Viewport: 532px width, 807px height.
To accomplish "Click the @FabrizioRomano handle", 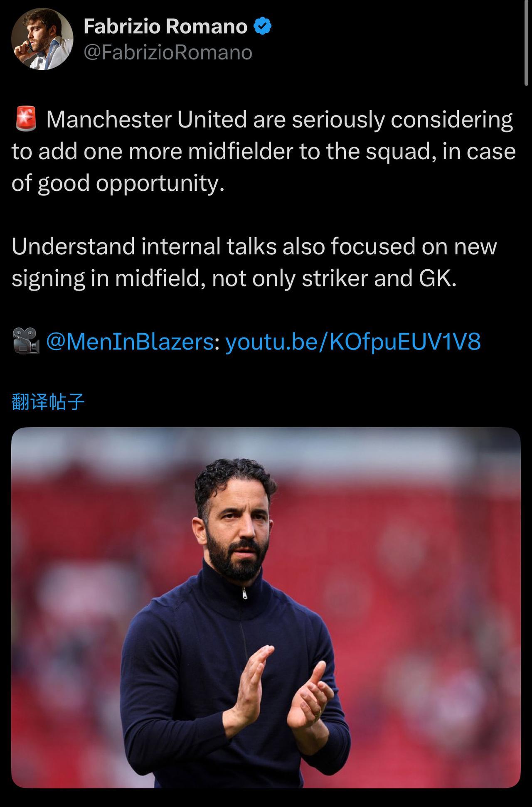I will tap(168, 53).
